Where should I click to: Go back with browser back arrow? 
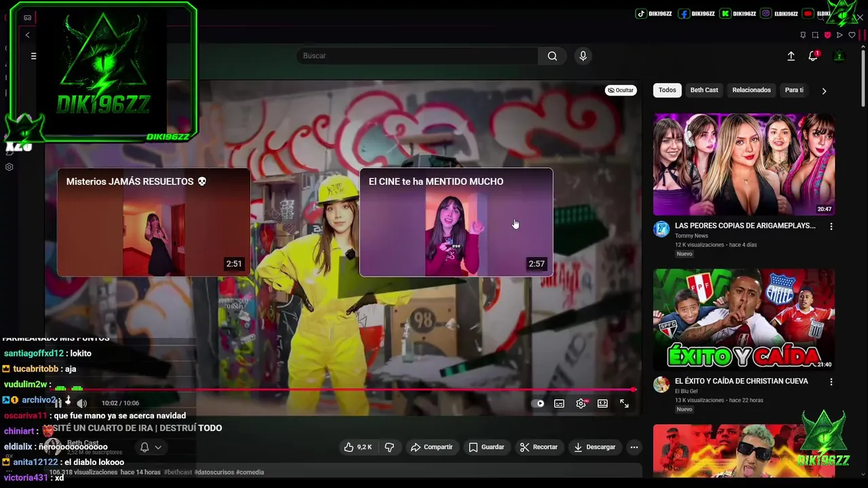point(27,35)
